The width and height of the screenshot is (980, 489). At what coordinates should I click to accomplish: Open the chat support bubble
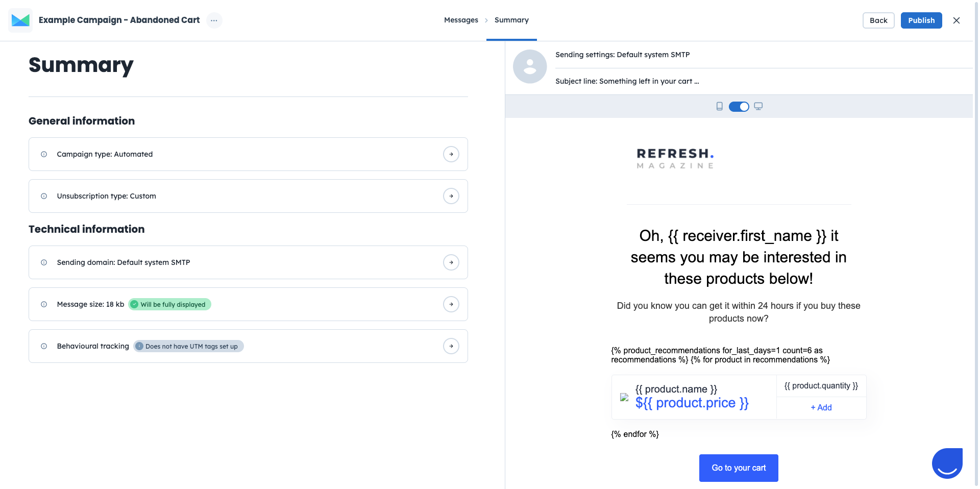tap(947, 463)
